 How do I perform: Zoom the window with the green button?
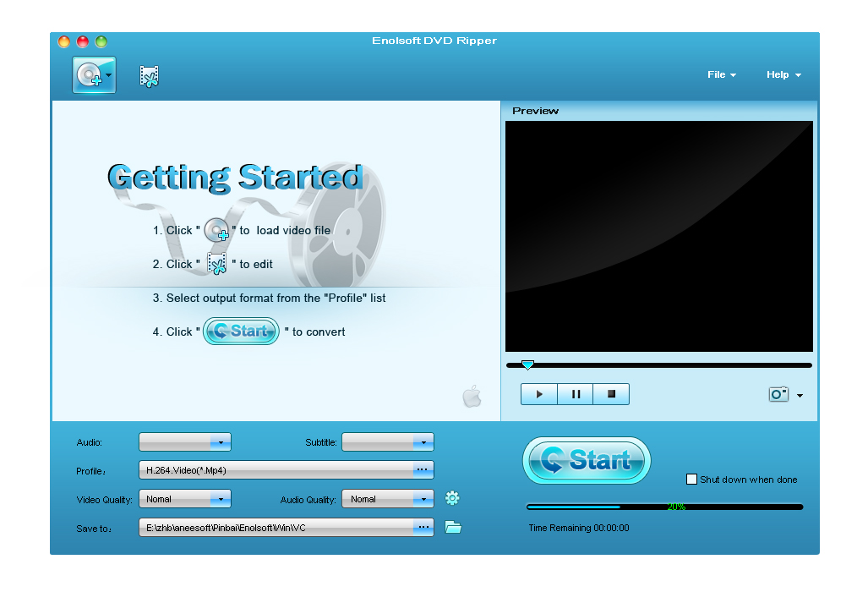[101, 41]
